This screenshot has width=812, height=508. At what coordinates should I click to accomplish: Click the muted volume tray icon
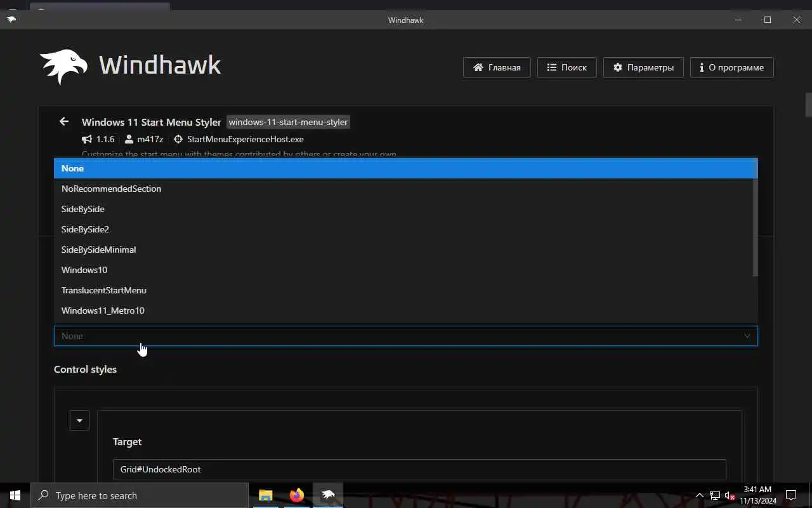[730, 495]
